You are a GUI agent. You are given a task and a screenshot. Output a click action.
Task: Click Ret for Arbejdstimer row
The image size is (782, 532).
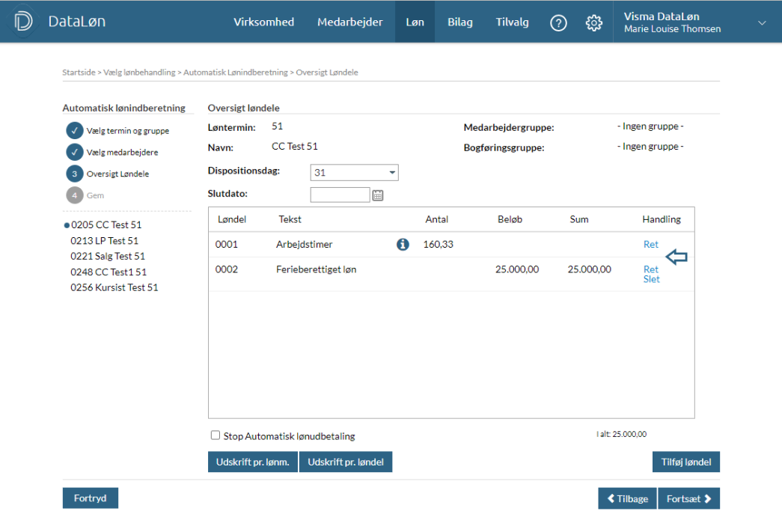(650, 245)
